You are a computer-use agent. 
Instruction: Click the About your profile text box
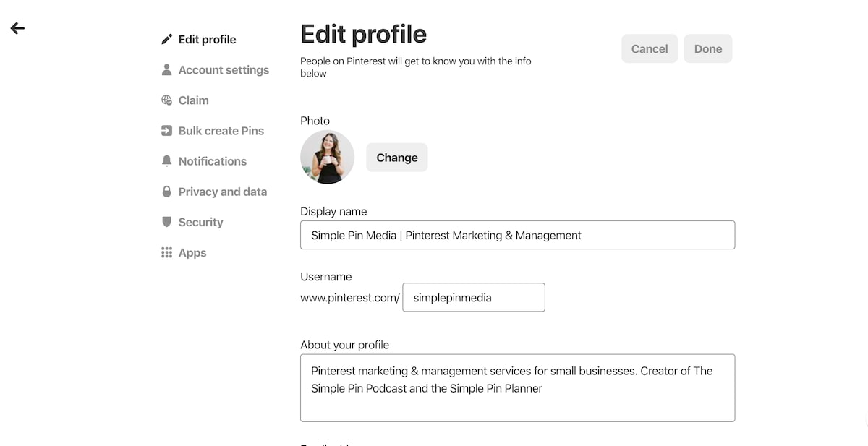click(517, 388)
